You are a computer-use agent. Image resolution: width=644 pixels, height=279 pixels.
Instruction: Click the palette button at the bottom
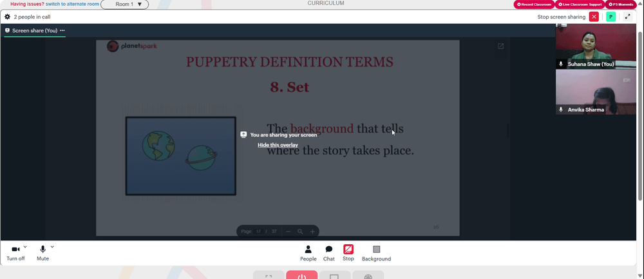pos(368,275)
